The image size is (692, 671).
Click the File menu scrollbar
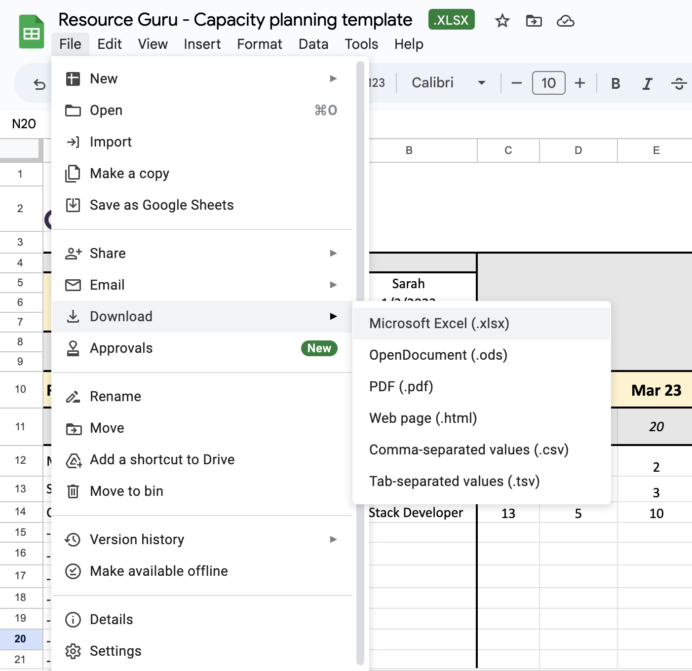360,362
